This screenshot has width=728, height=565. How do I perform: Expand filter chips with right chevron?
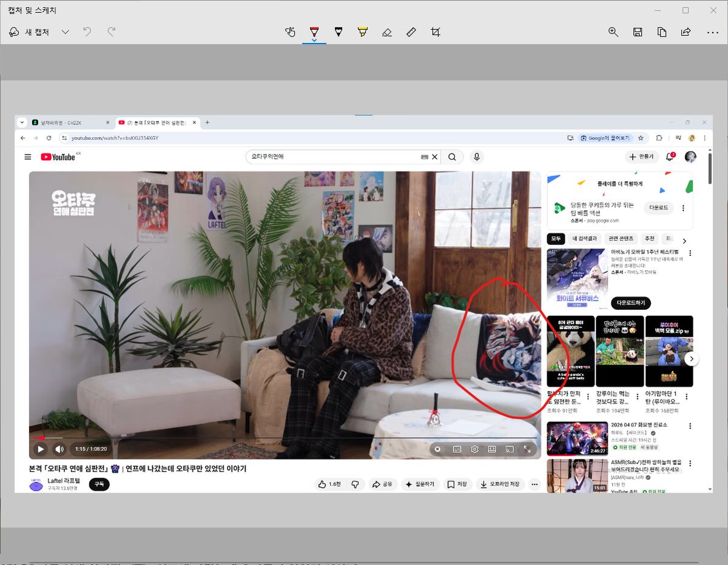684,241
